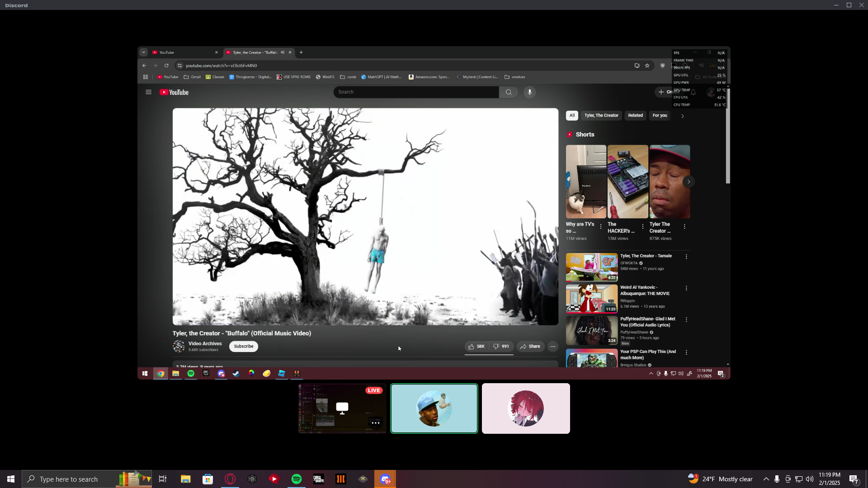The image size is (868, 488).
Task: Bookmark page with the star icon
Action: coord(647,66)
